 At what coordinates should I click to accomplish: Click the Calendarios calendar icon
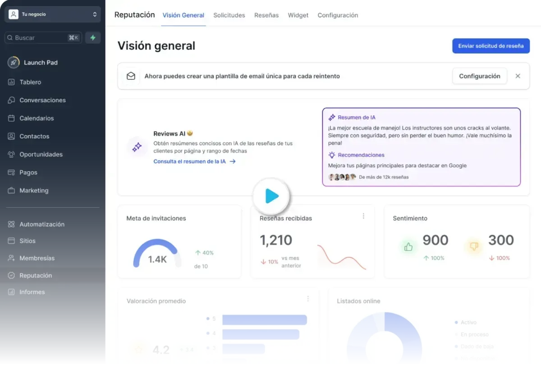[x=11, y=118]
